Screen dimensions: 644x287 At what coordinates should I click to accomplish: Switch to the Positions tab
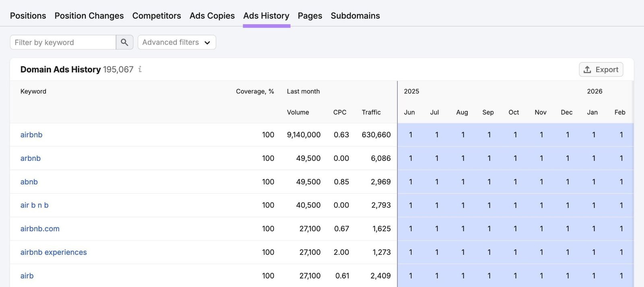click(x=28, y=16)
